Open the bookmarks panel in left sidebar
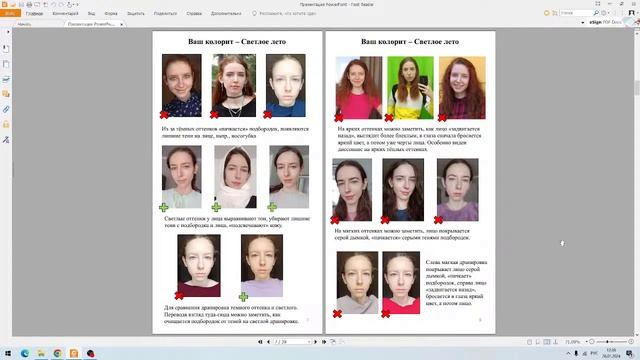This screenshot has height=360, width=640. (6, 49)
